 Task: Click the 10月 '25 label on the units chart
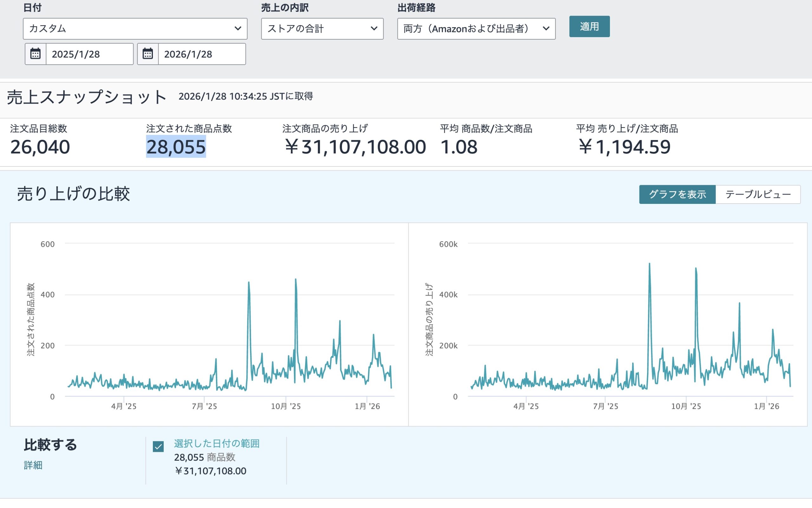286,406
